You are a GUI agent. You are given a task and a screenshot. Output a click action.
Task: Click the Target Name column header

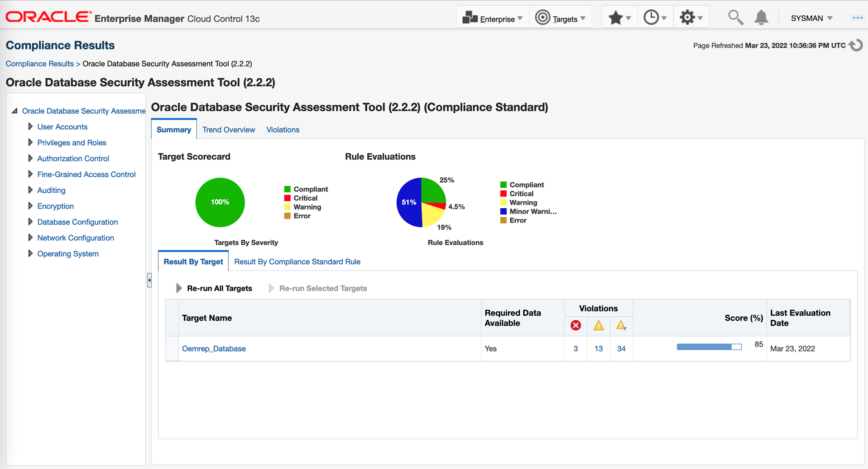point(330,318)
